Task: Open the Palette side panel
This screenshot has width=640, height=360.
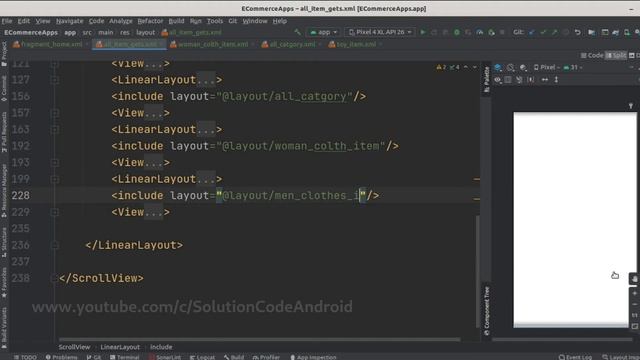Action: (487, 79)
